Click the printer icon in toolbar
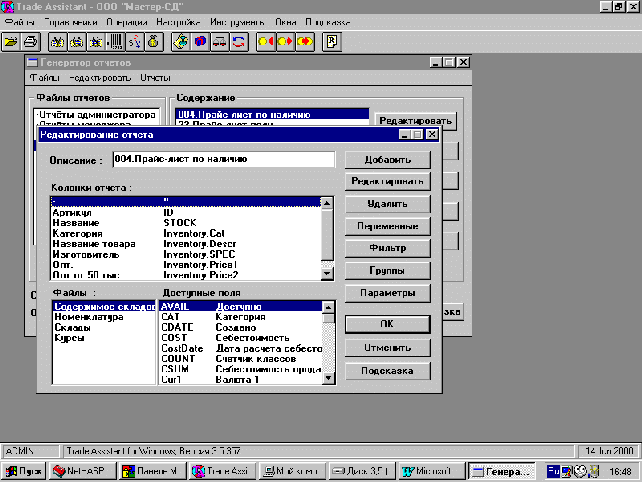This screenshot has height=483, width=643. click(31, 41)
